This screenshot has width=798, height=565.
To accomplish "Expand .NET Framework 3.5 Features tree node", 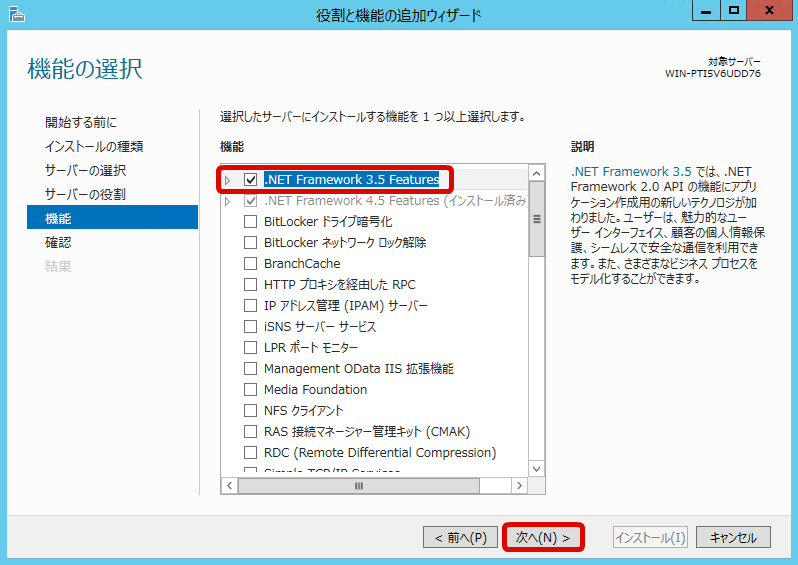I will 227,180.
